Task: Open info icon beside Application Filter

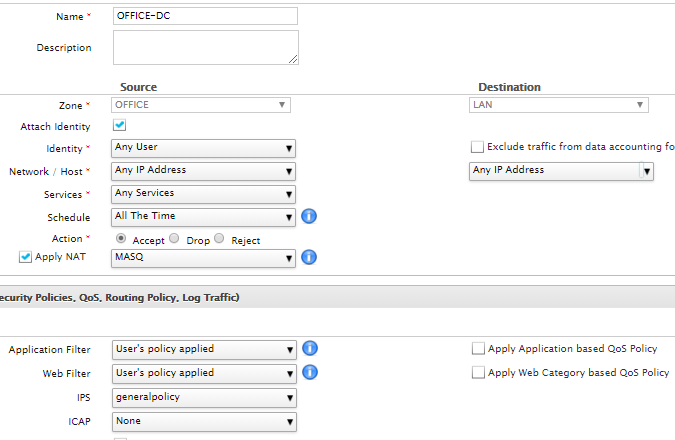Action: tap(310, 348)
